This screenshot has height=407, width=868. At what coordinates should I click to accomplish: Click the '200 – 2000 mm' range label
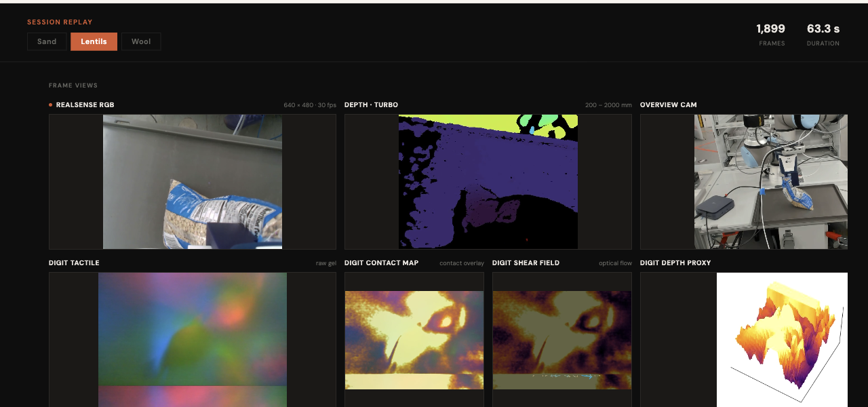coord(608,105)
